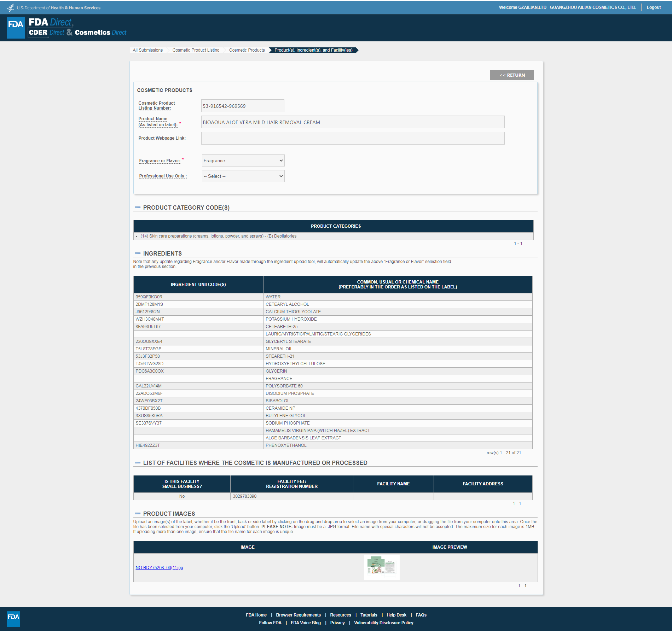Open the NO.BQY75208_00(1).jpg image link

coord(159,568)
